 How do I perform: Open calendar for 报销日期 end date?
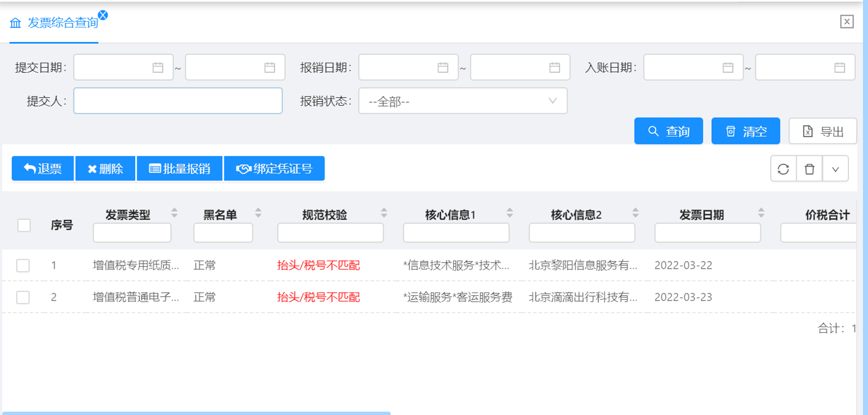(x=555, y=68)
